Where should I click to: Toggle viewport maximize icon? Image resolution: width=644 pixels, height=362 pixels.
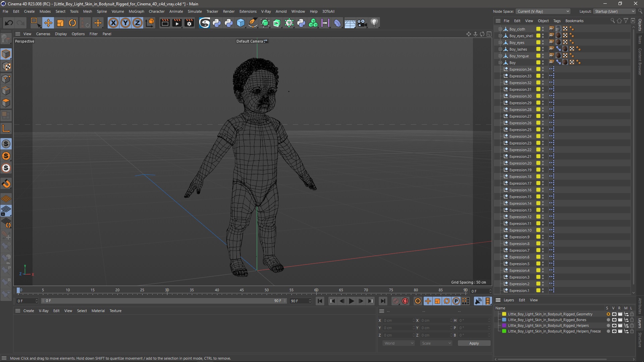pyautogui.click(x=489, y=34)
